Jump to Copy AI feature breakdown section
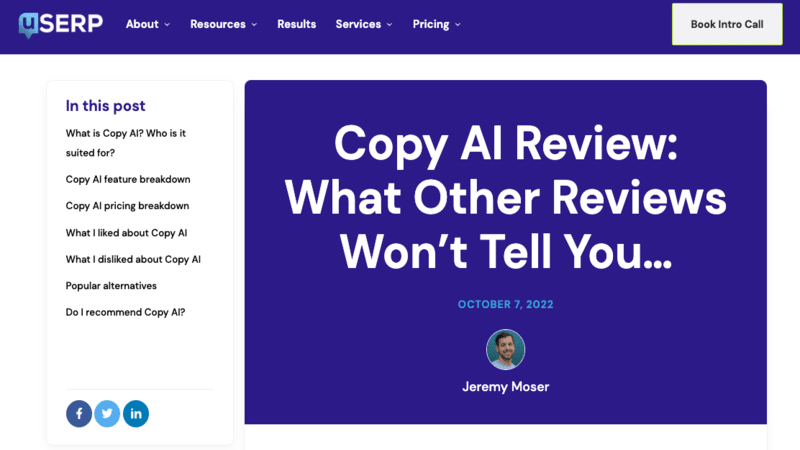This screenshot has height=450, width=800. click(x=128, y=179)
